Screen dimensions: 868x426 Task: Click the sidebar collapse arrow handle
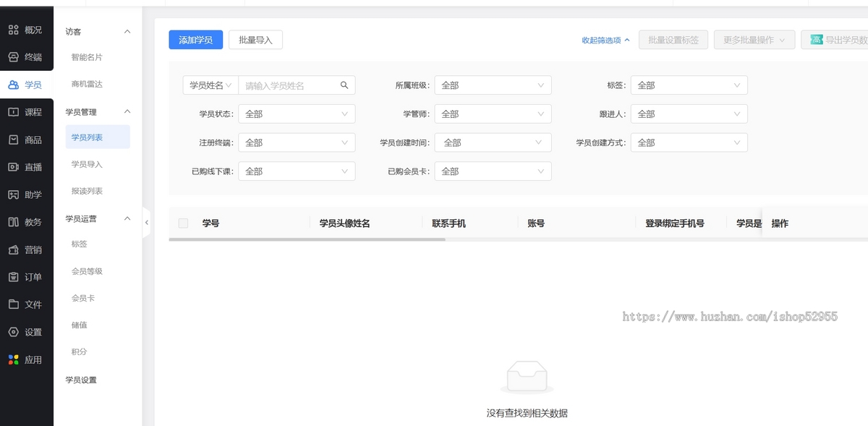click(146, 223)
